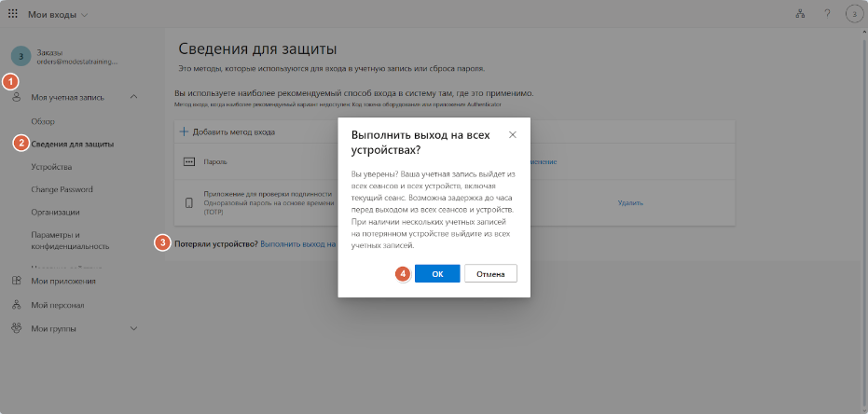Viewport: 868px width, 414px height.
Task: Click Добавить метод входа
Action: [234, 131]
